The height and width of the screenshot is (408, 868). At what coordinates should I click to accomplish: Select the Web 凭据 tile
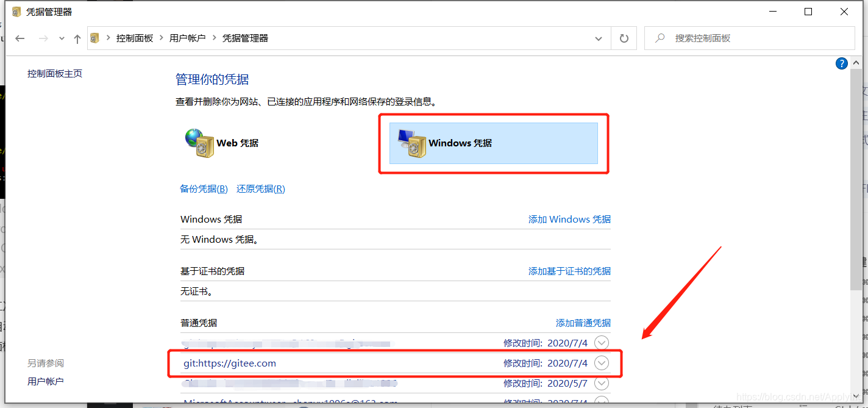223,143
